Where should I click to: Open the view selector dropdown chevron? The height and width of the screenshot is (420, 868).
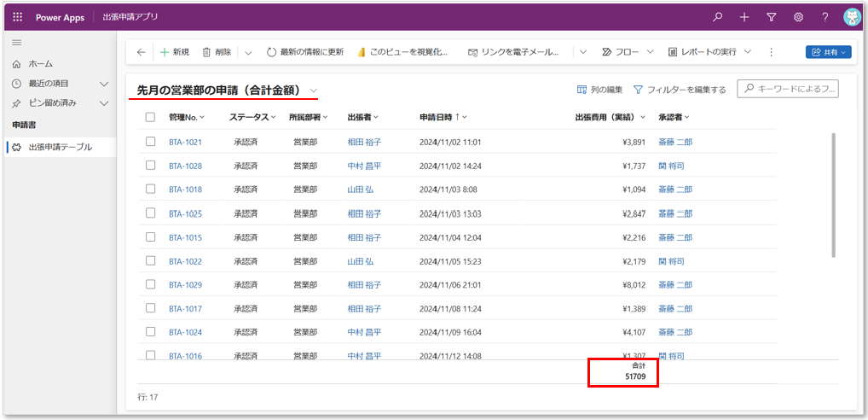[x=315, y=90]
